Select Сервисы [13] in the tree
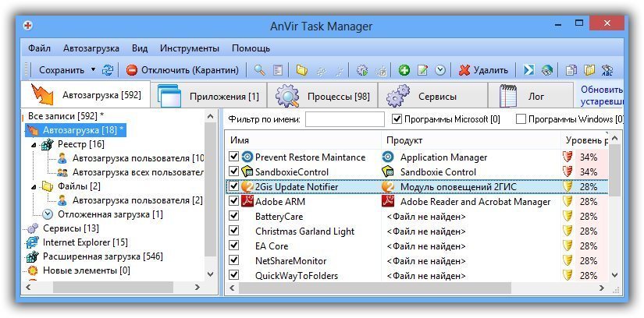Image resolution: width=644 pixels, height=318 pixels. click(x=70, y=228)
